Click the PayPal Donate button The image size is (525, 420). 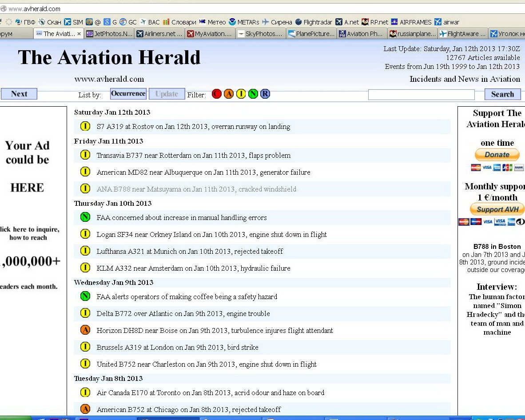point(497,154)
